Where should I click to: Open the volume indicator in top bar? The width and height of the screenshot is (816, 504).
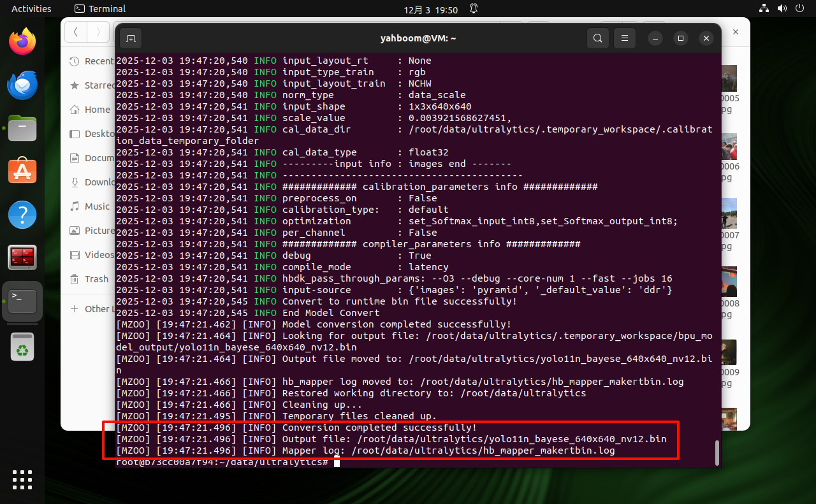coord(782,9)
